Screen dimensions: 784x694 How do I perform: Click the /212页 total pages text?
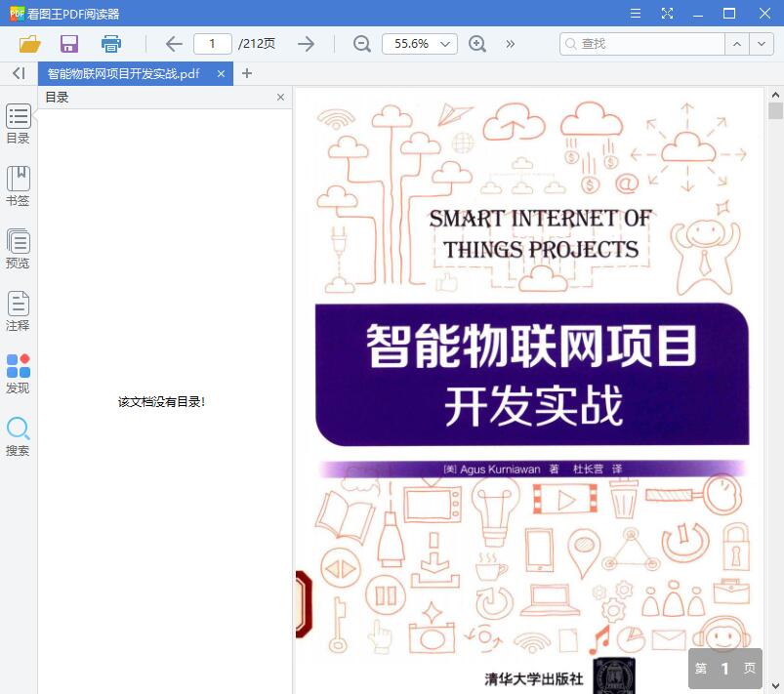257,44
